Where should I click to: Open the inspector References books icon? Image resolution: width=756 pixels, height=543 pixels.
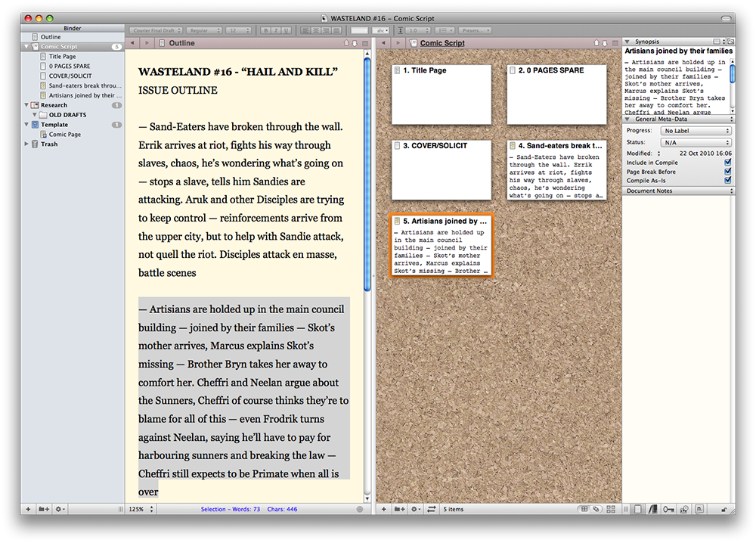coord(653,509)
